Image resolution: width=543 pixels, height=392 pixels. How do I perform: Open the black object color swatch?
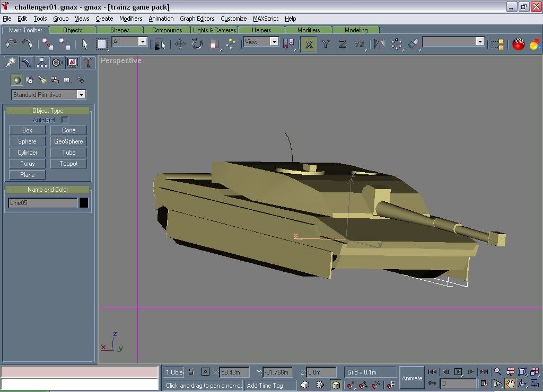pos(84,203)
